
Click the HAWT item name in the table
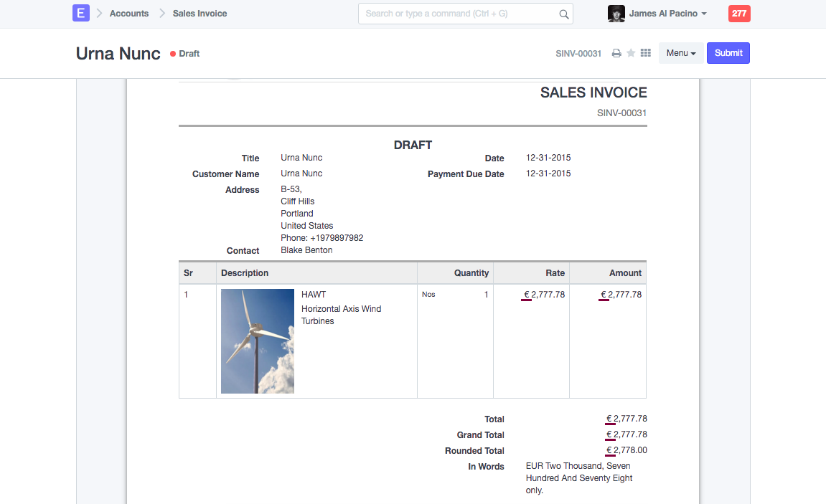point(314,295)
